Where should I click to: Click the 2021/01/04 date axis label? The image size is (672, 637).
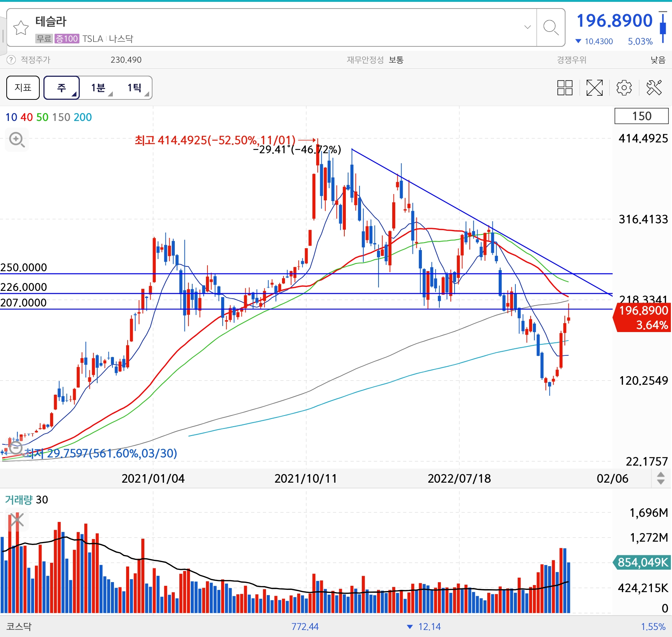(x=153, y=479)
